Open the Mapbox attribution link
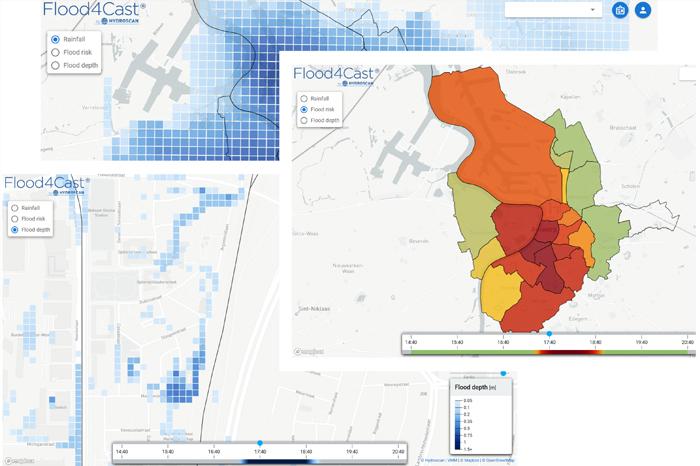 click(470, 460)
